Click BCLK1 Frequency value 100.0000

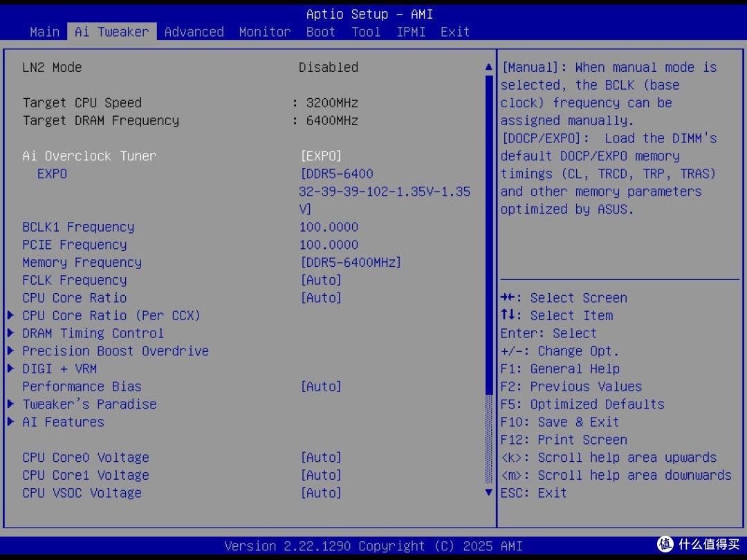click(x=329, y=227)
